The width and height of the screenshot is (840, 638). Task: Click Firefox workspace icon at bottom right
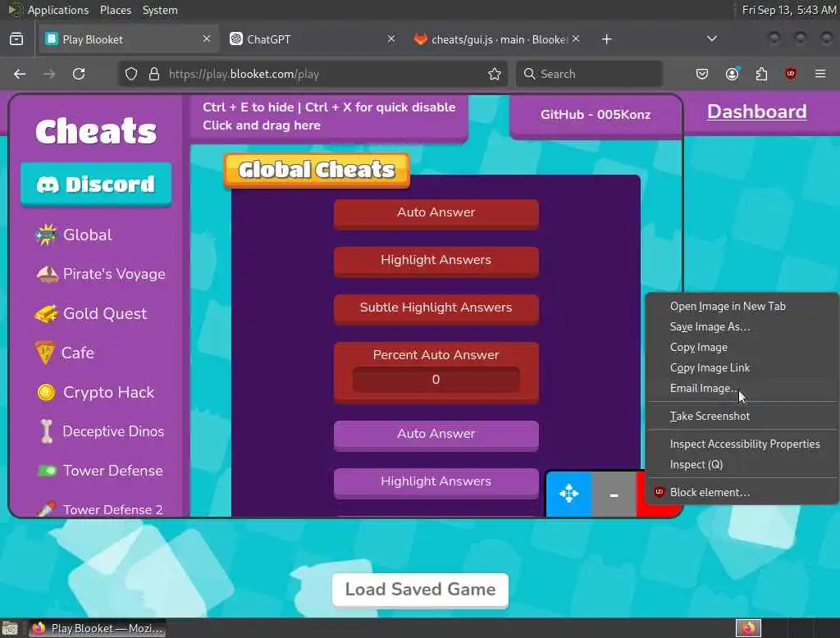(748, 628)
